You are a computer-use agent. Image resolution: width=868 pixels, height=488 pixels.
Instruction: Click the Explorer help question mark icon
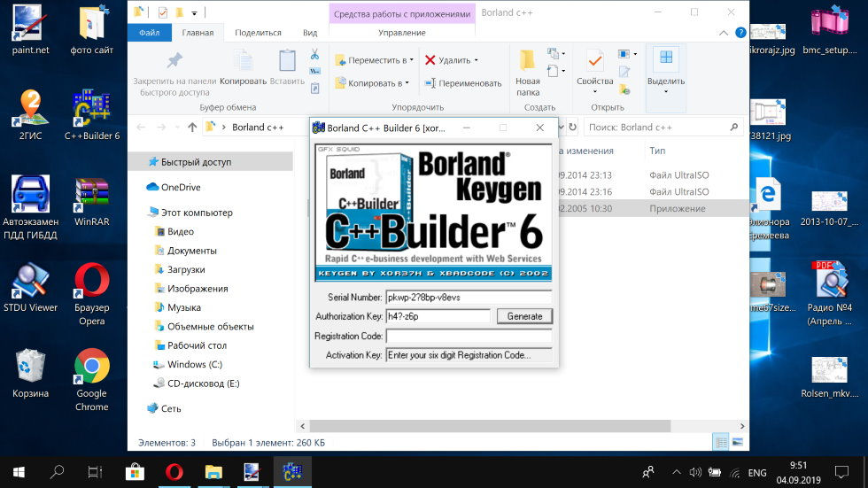(740, 33)
